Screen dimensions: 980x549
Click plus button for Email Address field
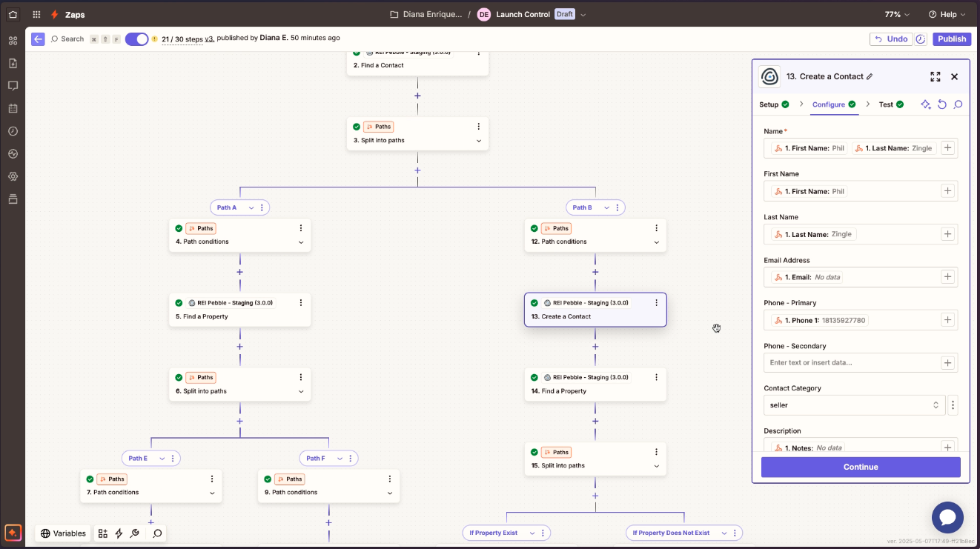tap(947, 277)
